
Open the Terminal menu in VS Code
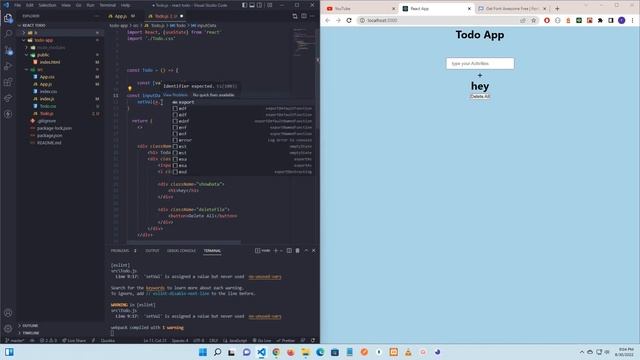pos(108,5)
